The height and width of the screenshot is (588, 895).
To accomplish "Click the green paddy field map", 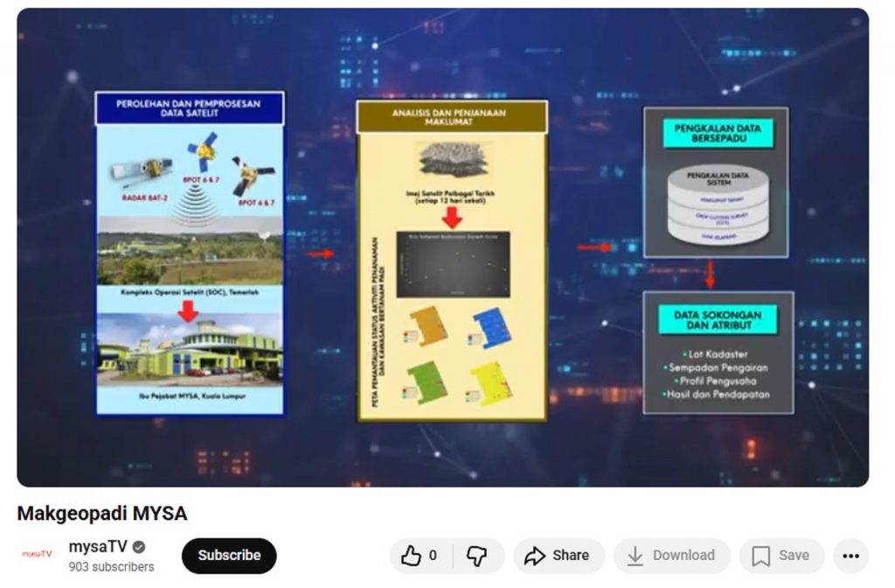I will (427, 382).
